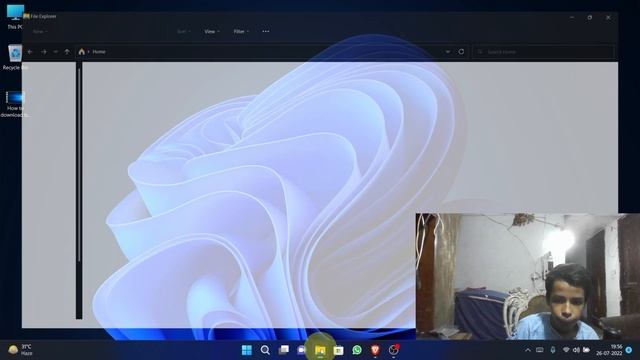
Task: Open the Windows Start menu
Action: click(247, 350)
